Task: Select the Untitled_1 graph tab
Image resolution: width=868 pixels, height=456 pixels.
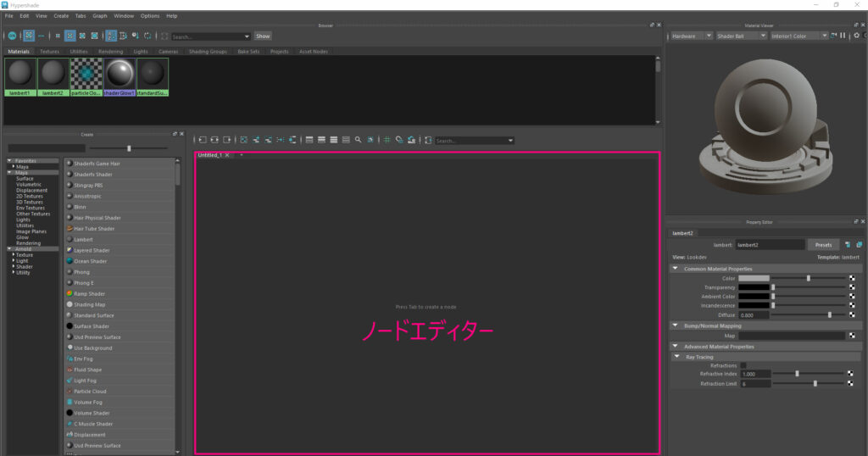Action: (210, 155)
